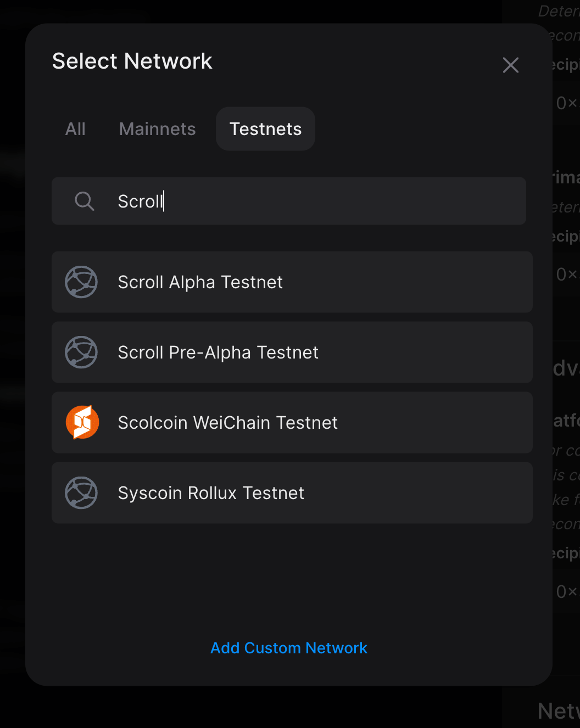Select Scroll Pre-Alpha Testnet network
The image size is (580, 728).
click(x=291, y=352)
